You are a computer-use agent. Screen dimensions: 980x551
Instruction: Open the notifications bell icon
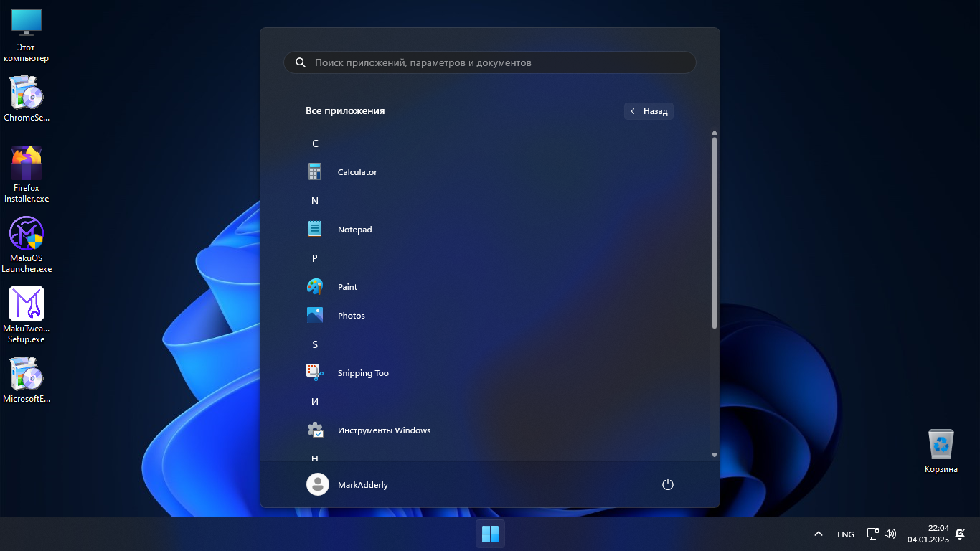tap(960, 534)
